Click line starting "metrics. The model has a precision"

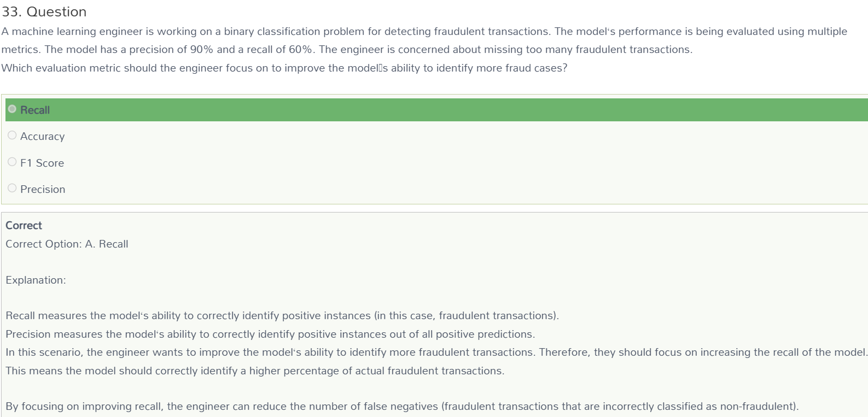pyautogui.click(x=347, y=49)
